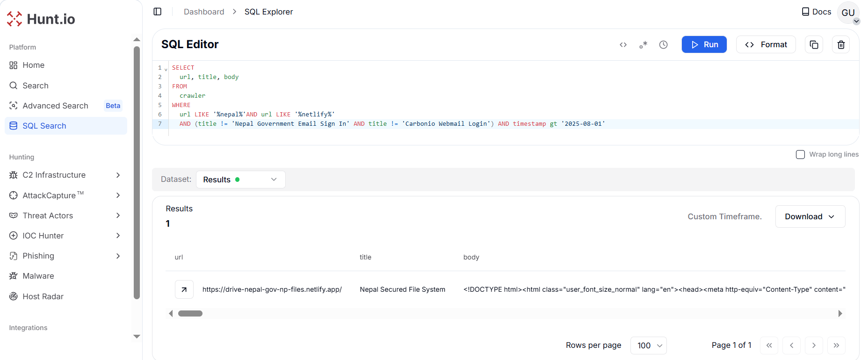Click the query history clock icon
This screenshot has width=868, height=360.
coord(663,45)
